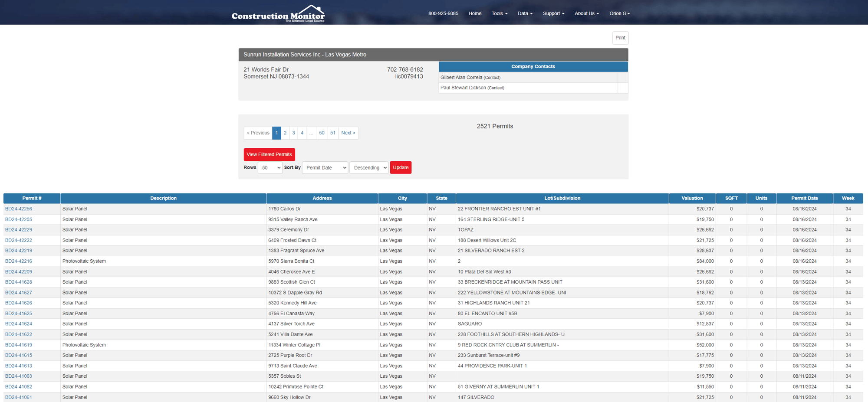Image resolution: width=868 pixels, height=402 pixels.
Task: Open permit BD24-42222
Action: 19,240
